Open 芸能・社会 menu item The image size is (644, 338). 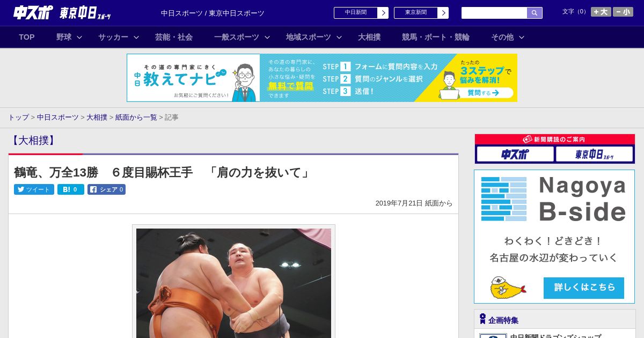(x=174, y=37)
